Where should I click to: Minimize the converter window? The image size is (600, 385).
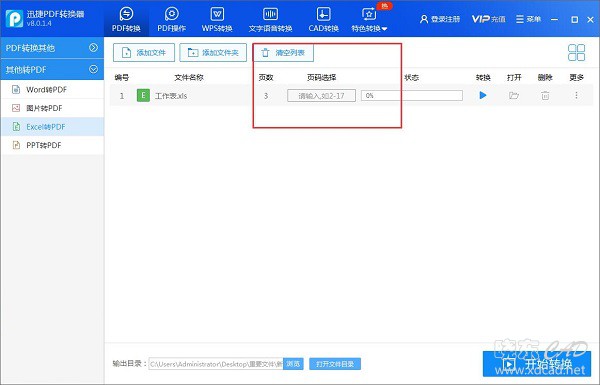click(x=554, y=19)
